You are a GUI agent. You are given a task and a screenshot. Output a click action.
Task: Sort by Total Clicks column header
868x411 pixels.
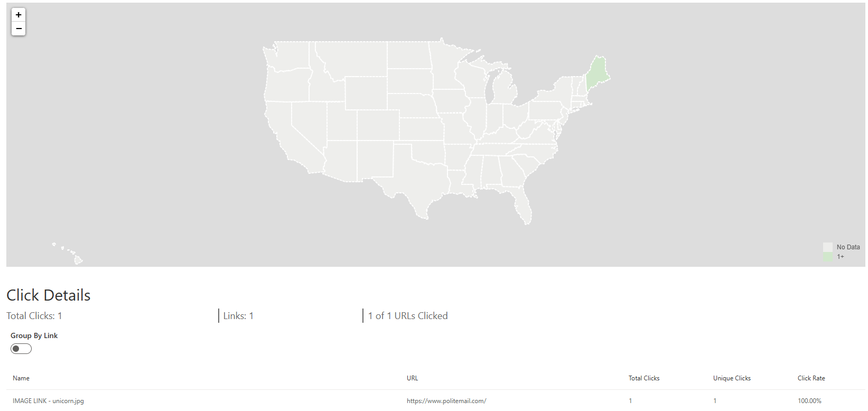pos(644,378)
